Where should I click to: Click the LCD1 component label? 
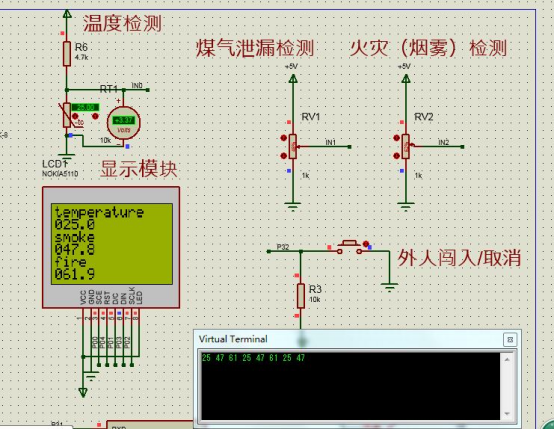click(54, 164)
